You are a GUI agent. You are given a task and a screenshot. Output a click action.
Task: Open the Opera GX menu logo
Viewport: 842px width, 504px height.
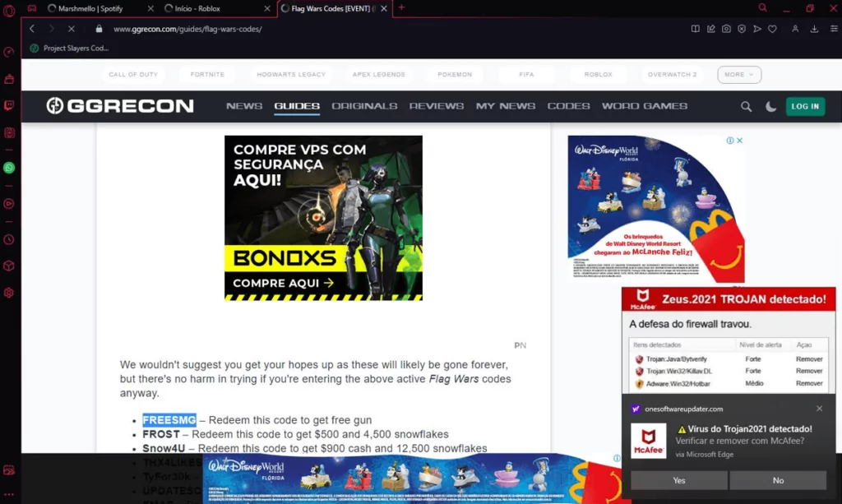pos(9,10)
